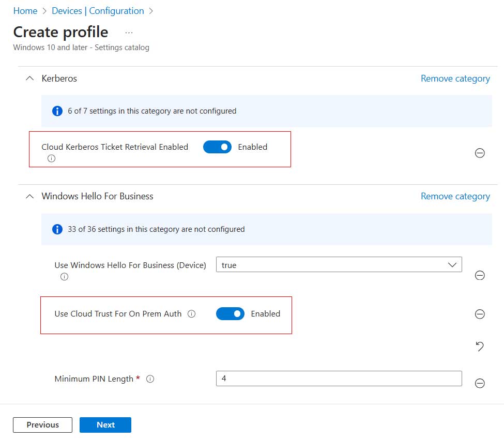Toggle off Use Cloud Trust For On Prem Auth
Screen dimensions: 504x442
click(x=230, y=314)
